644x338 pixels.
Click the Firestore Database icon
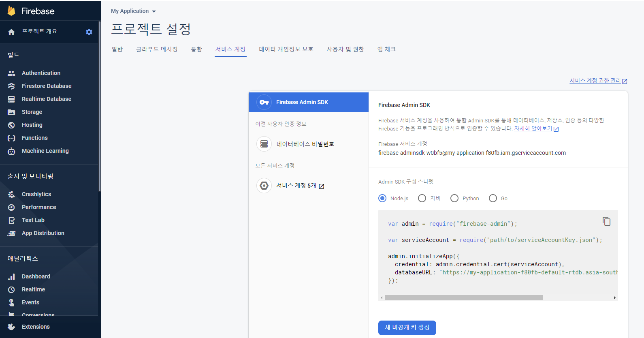[11, 86]
